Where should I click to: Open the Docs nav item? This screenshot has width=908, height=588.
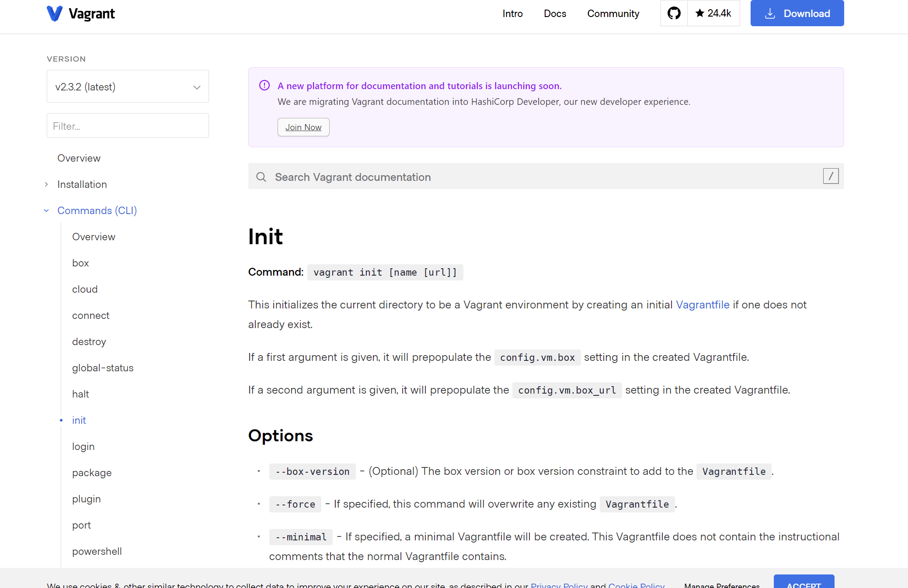(555, 14)
